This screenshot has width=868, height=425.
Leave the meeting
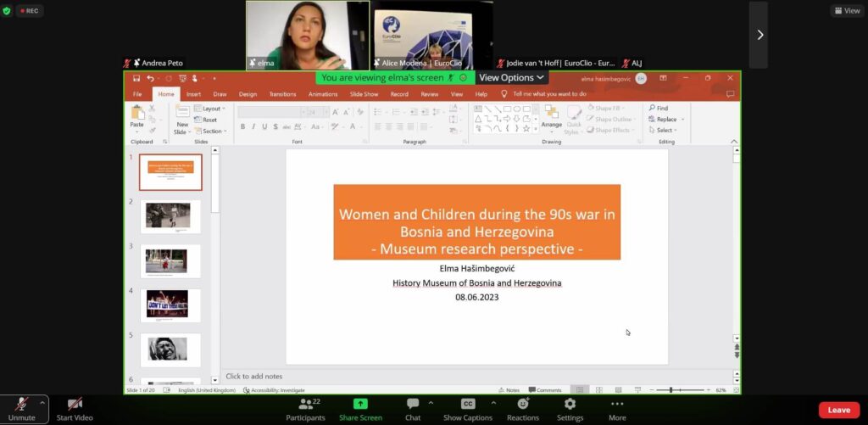pos(838,410)
